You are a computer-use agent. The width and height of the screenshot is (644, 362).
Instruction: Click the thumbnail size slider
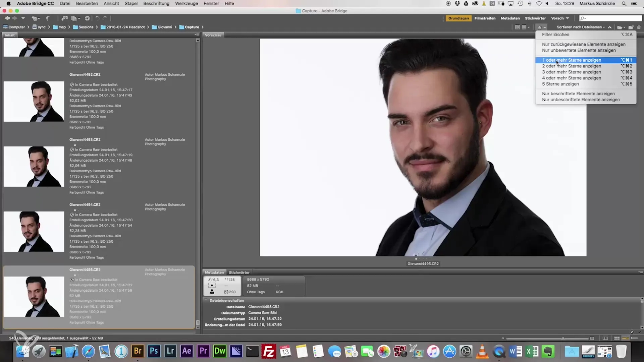[547, 339]
